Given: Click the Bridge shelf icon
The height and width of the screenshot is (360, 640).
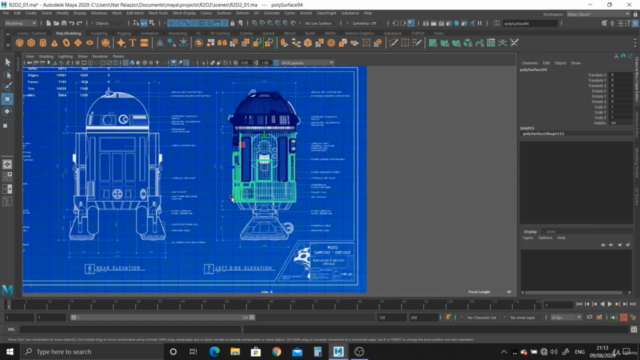Looking at the screenshot, I should pyautogui.click(x=296, y=43).
